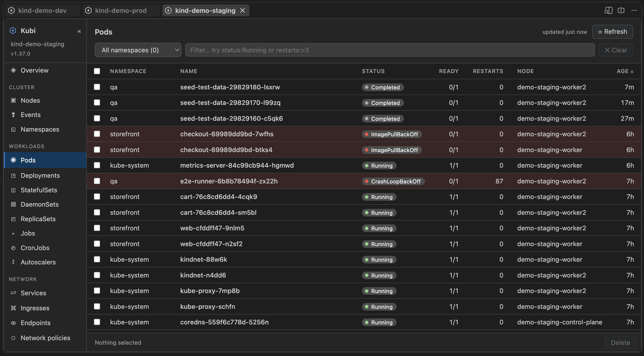
Task: Click the split editor icon
Action: [x=621, y=10]
